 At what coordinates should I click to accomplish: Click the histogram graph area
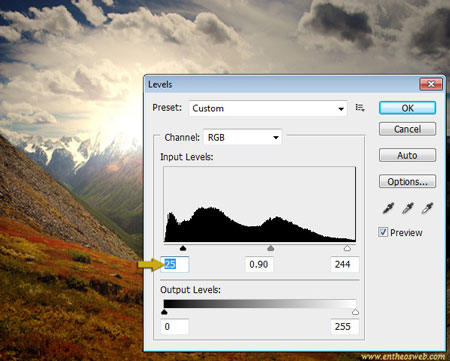(260, 204)
